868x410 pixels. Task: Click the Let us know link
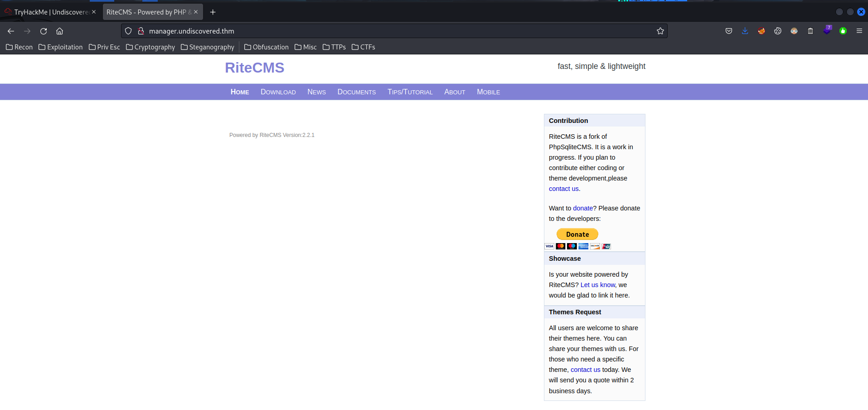tap(598, 285)
